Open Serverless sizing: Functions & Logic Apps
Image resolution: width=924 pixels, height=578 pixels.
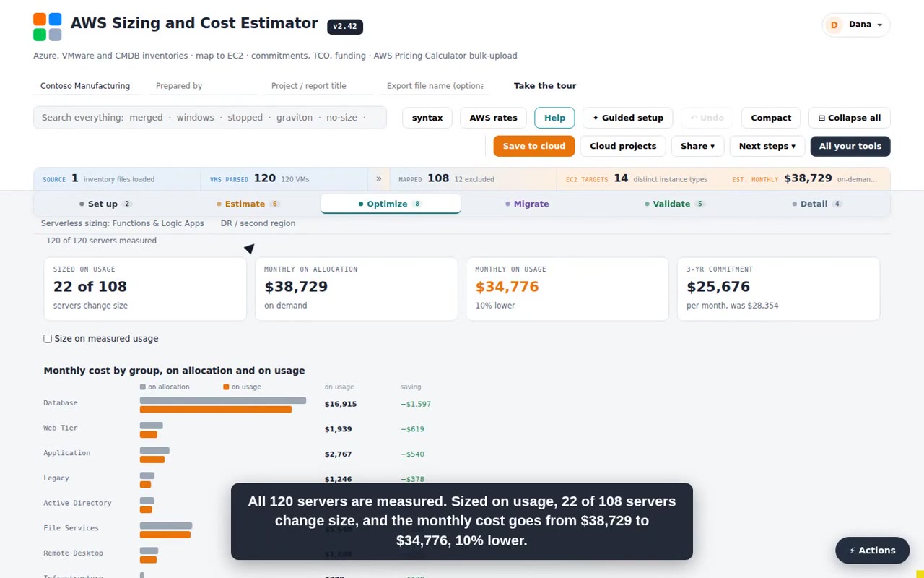[x=123, y=223]
